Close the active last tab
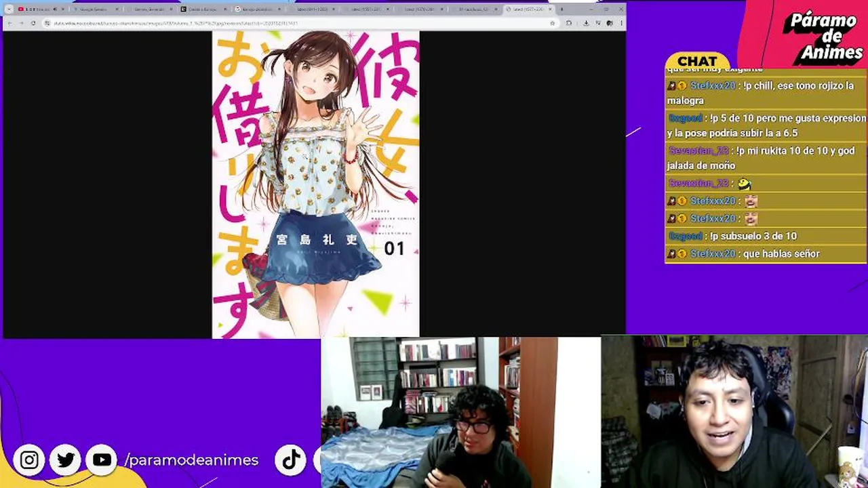Screen dimensions: 868x488 tap(550, 9)
